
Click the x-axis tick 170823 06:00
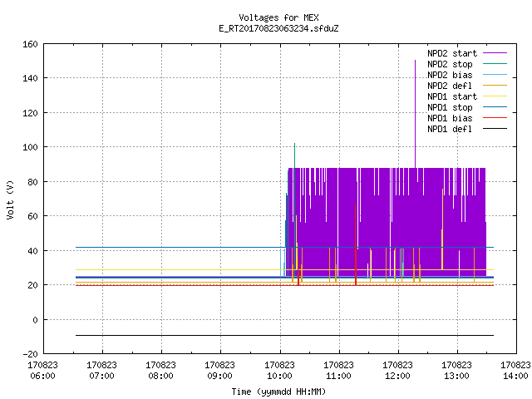click(x=42, y=371)
